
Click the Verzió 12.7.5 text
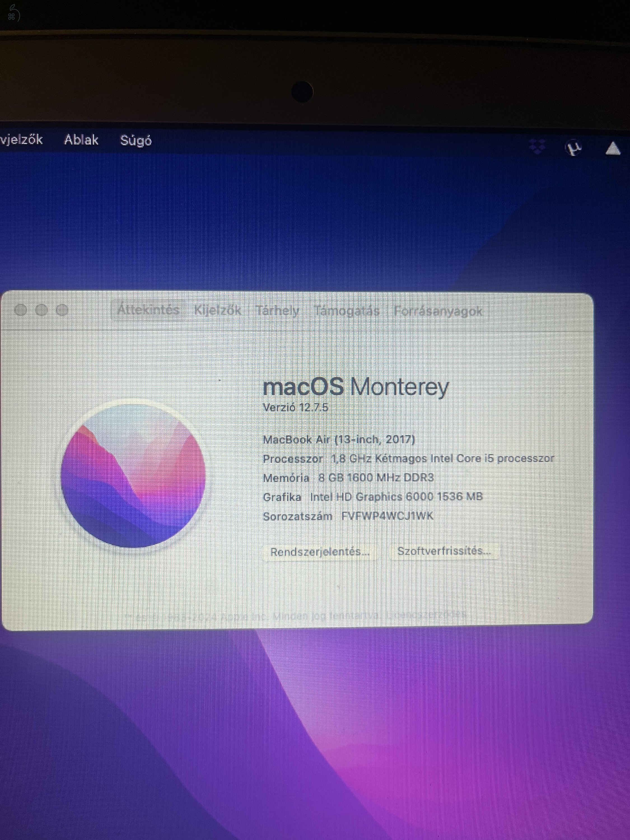pyautogui.click(x=295, y=407)
